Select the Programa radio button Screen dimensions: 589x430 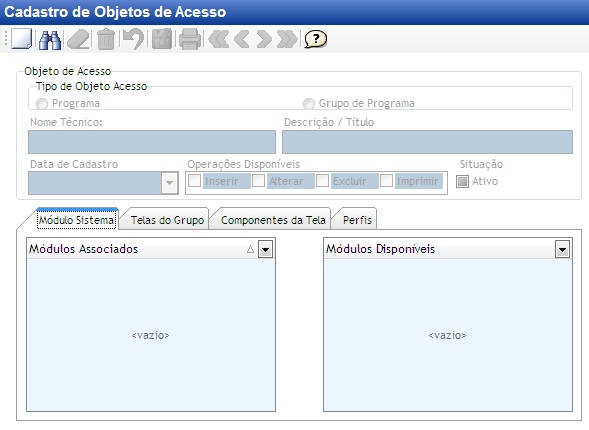[42, 103]
